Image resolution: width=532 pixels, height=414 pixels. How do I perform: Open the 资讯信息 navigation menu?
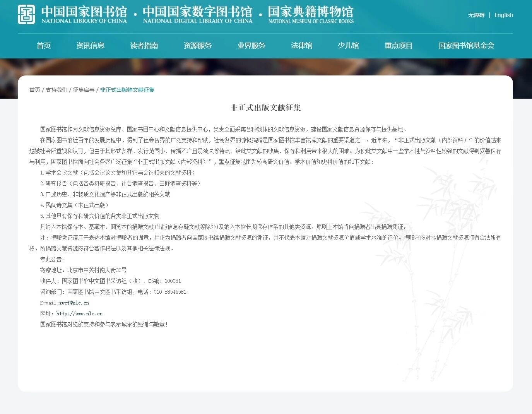tap(91, 46)
